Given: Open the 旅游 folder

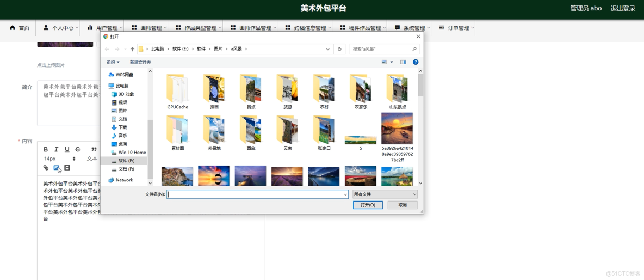Looking at the screenshot, I should click(287, 92).
